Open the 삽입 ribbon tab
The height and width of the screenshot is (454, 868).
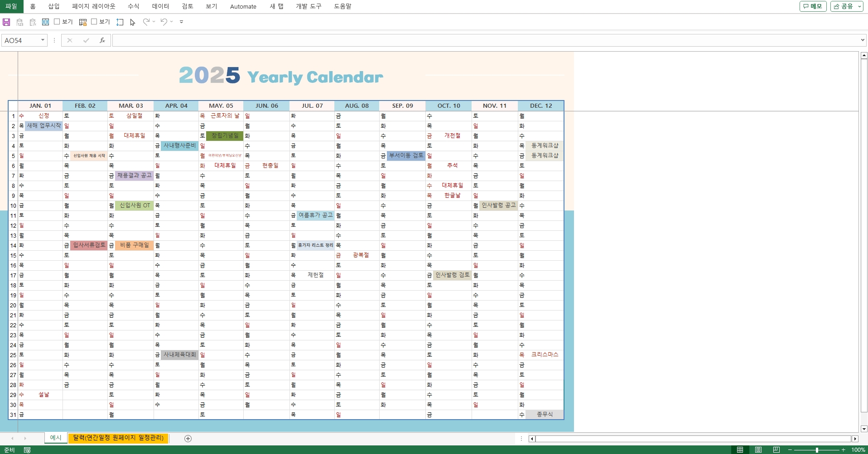point(54,6)
